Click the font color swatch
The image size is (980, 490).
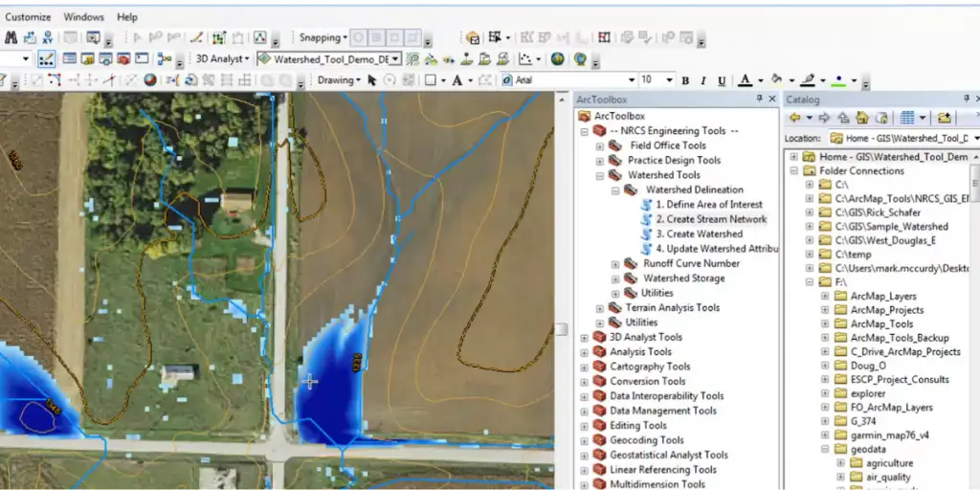pos(746,80)
